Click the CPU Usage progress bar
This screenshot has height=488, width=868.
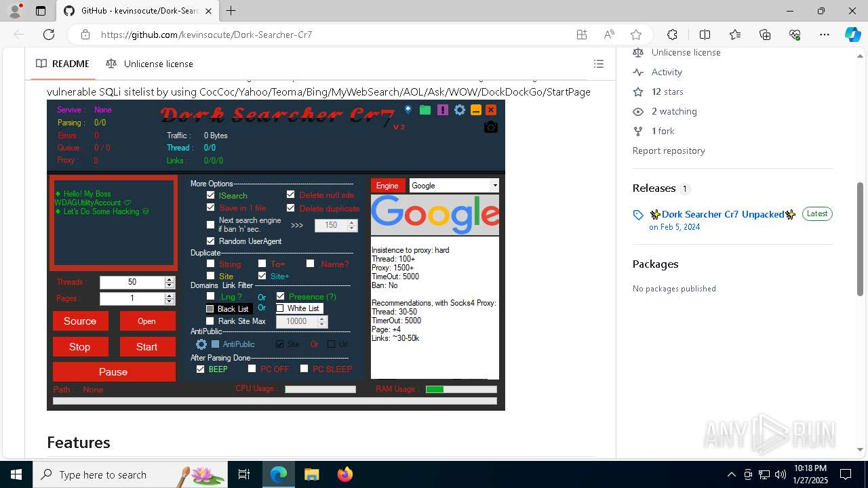pos(320,389)
